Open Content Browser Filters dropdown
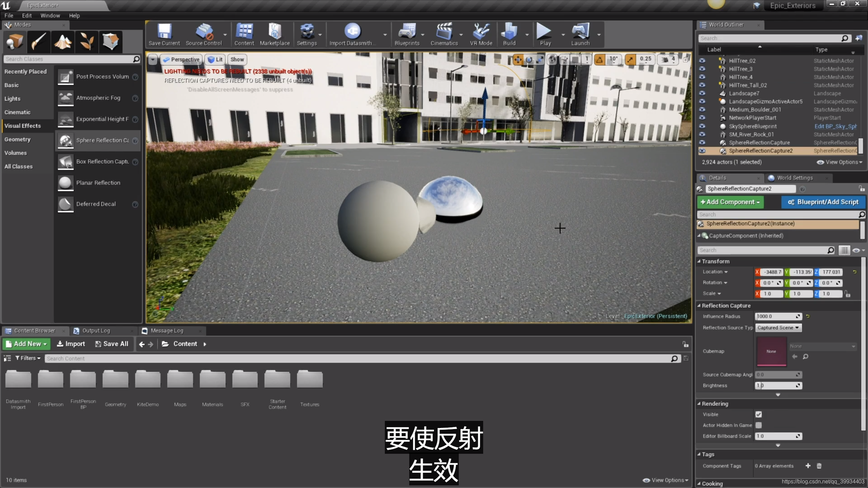This screenshot has width=868, height=488. [28, 358]
